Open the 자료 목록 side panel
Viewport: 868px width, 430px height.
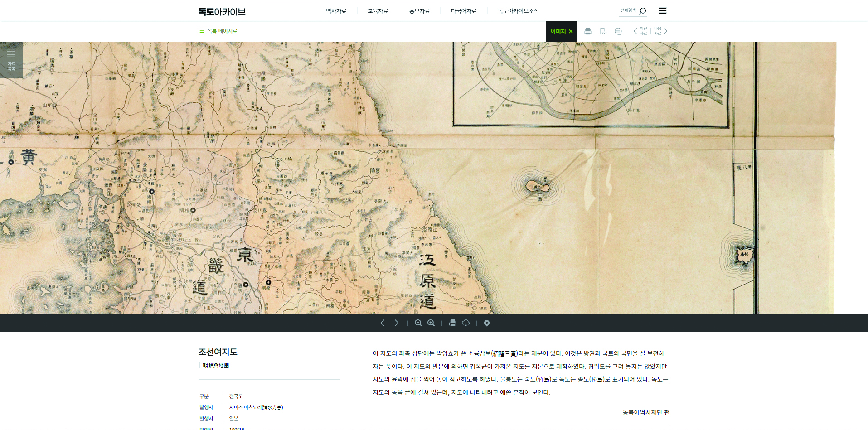point(11,60)
